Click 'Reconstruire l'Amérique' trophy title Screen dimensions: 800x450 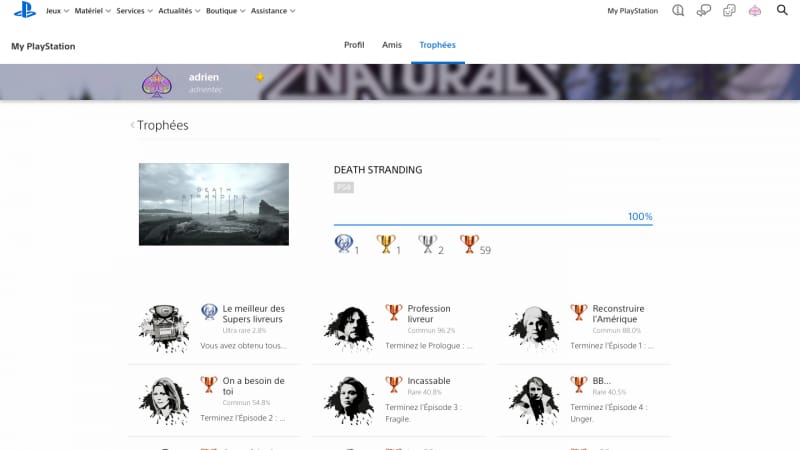(618, 314)
